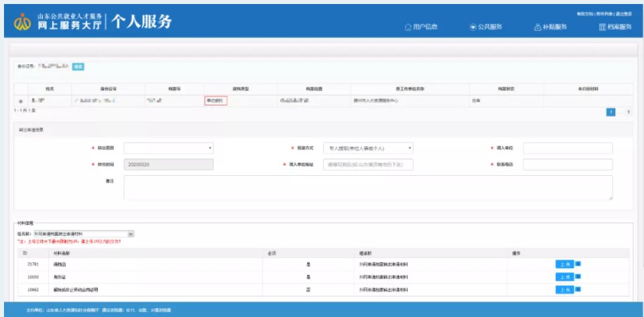The image size is (644, 317).
Task: Click the 档案服务 icon in header
Action: point(602,27)
